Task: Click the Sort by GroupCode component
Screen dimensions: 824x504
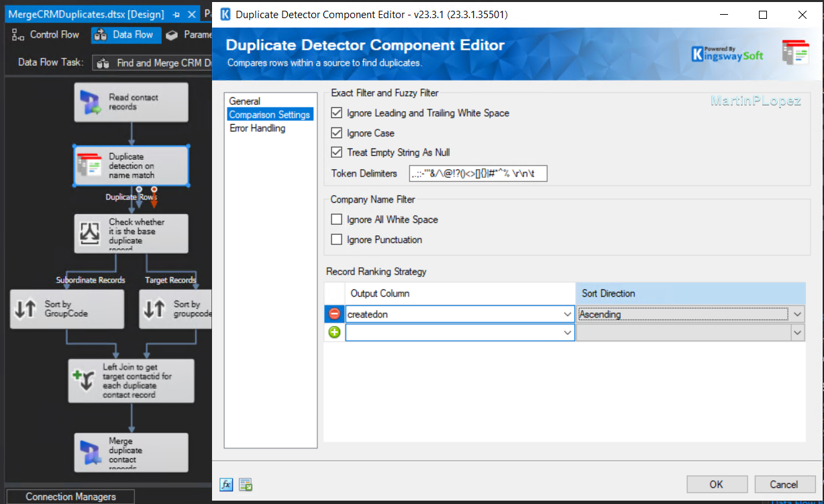Action: (x=67, y=309)
